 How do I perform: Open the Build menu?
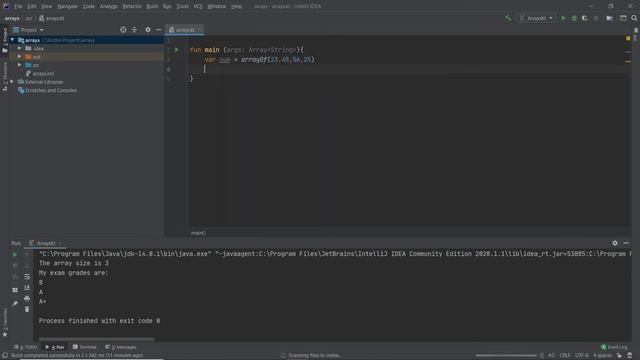pos(152,6)
